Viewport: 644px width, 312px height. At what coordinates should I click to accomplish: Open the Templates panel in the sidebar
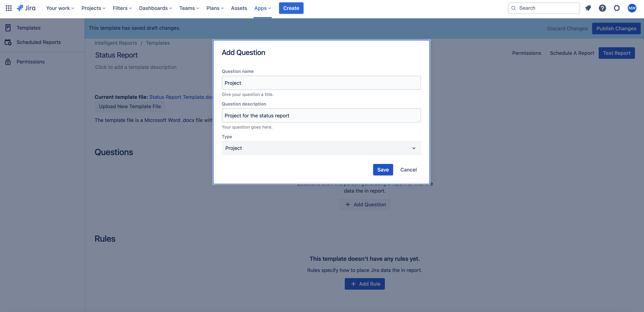coord(28,28)
